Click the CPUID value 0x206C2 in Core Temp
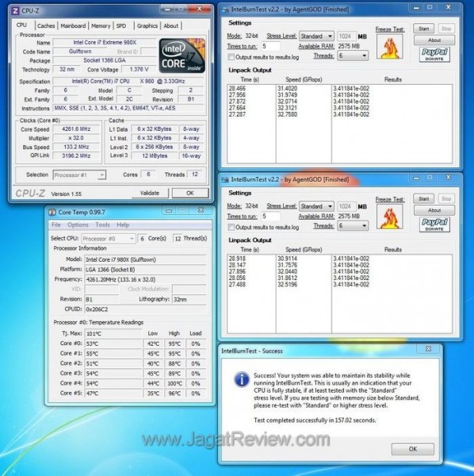Image resolution: width=474 pixels, height=476 pixels. [x=145, y=309]
